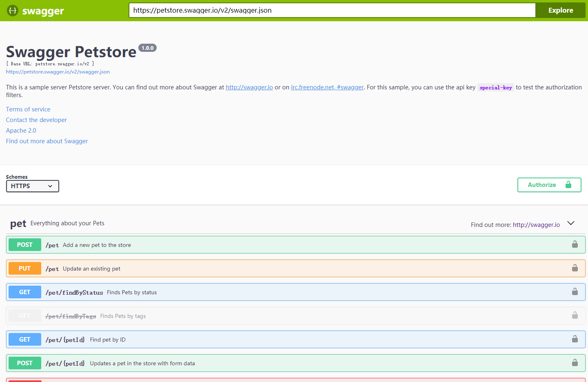588x382 pixels.
Task: Expand PUT /pet Update an existing pet
Action: click(x=296, y=269)
